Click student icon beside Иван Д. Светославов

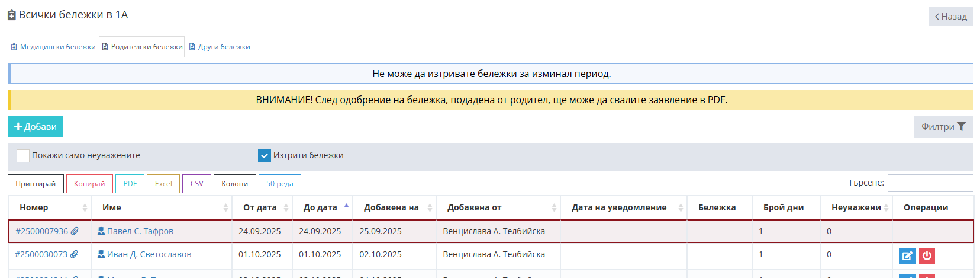pos(101,254)
